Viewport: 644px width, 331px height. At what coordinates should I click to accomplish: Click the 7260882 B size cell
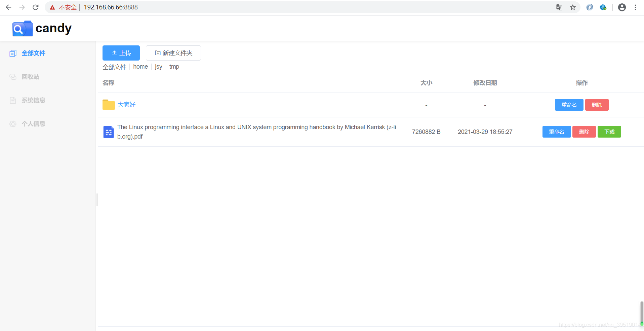tap(426, 132)
